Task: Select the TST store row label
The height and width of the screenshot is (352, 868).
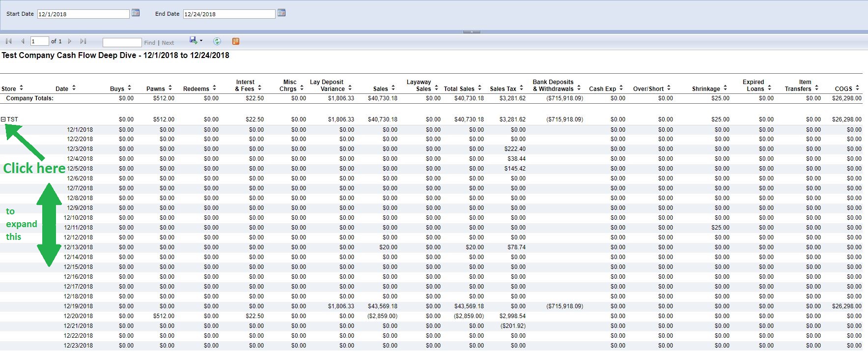Action: click(12, 119)
